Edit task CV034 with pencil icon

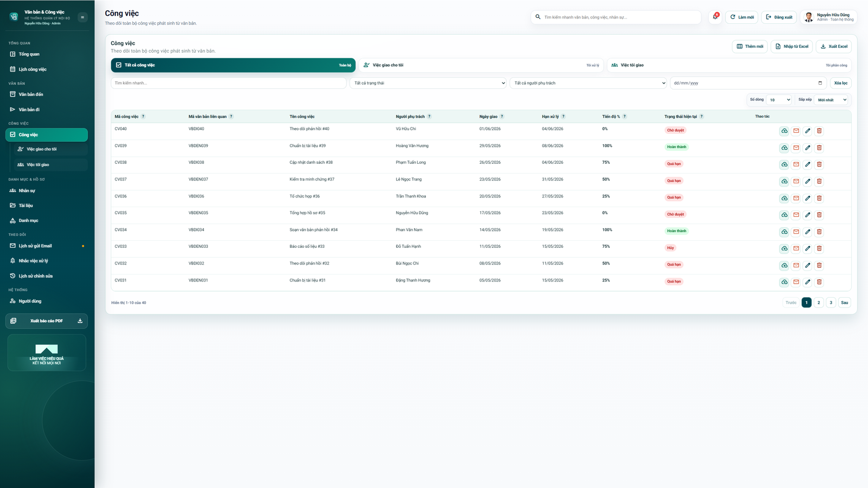[x=808, y=232]
